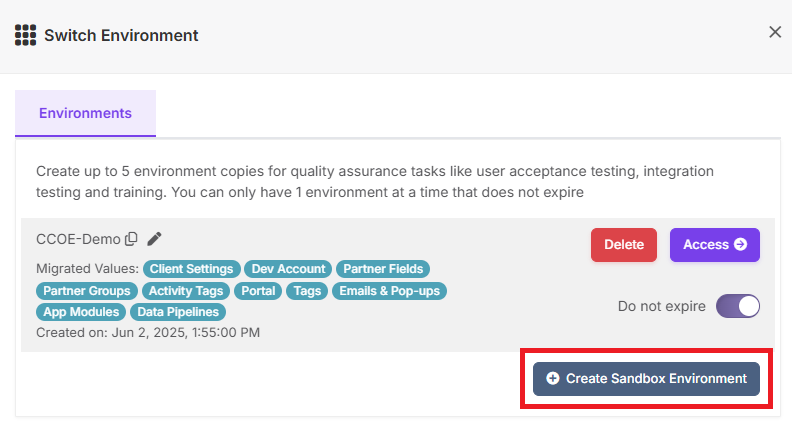This screenshot has height=425, width=792.
Task: Edit CCOE-Demo name with pencil icon
Action: point(154,239)
